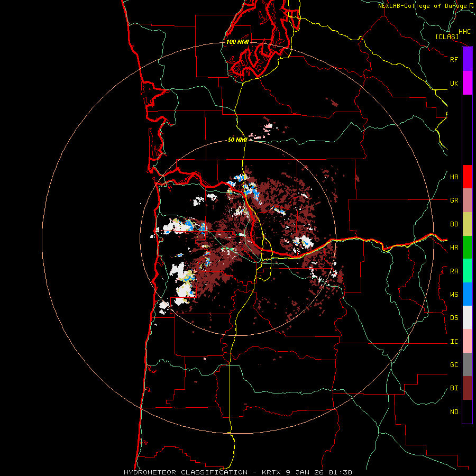Viewport: 476px width, 476px height.
Task: Click the RA light green swatch
Action: pyautogui.click(x=467, y=271)
